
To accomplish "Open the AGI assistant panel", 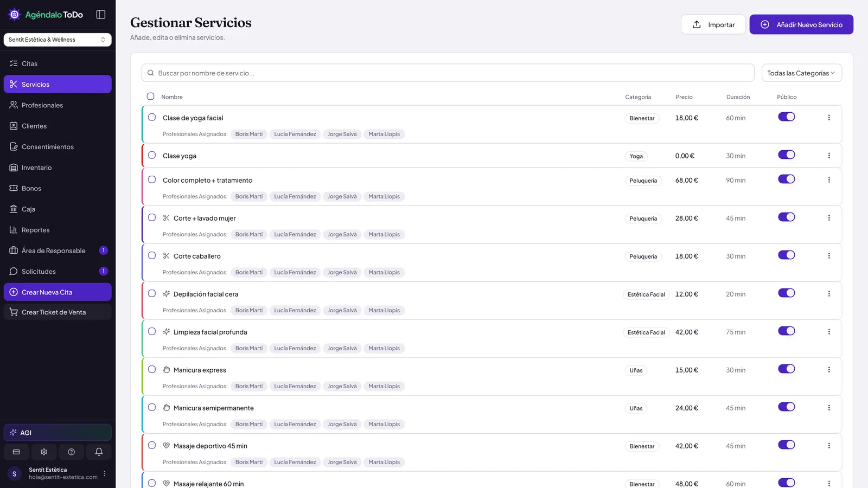I will pos(58,433).
